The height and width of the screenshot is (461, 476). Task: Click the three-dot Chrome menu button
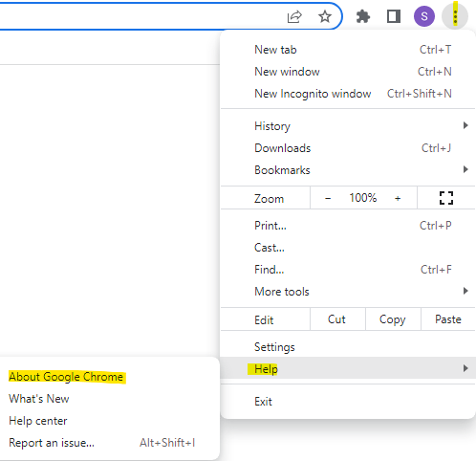click(455, 16)
